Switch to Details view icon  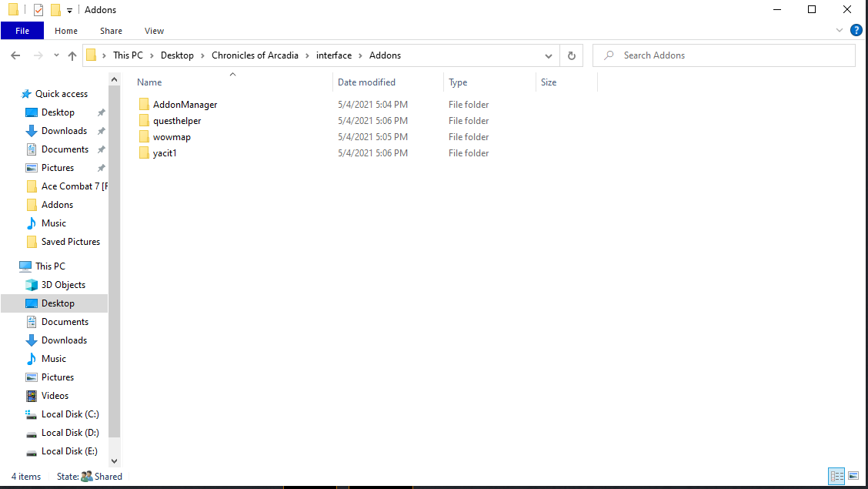click(836, 476)
